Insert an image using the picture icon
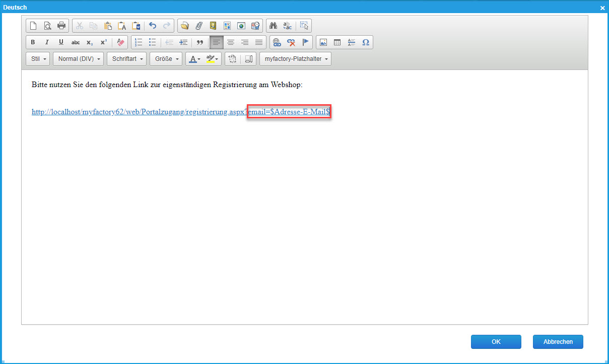The image size is (609, 364). coord(323,42)
